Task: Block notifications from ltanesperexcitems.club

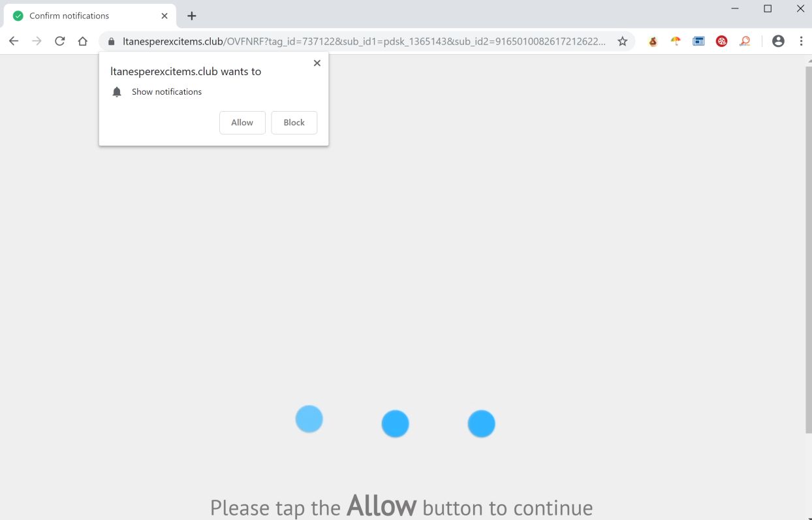Action: click(x=294, y=123)
